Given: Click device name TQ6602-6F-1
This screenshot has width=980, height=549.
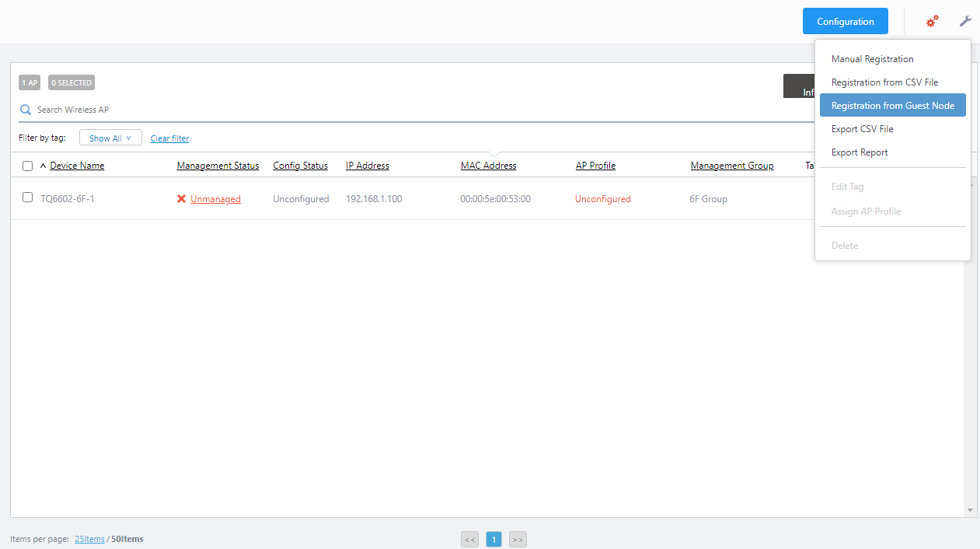Looking at the screenshot, I should point(68,199).
